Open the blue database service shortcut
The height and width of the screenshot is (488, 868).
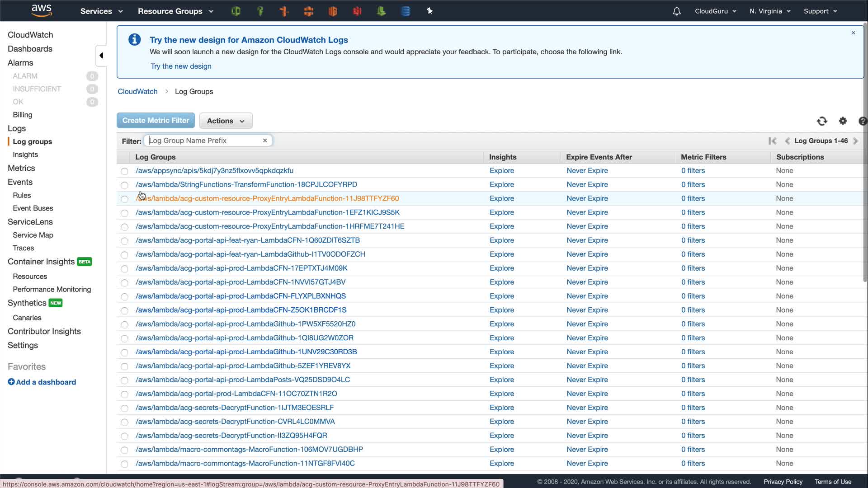(406, 11)
